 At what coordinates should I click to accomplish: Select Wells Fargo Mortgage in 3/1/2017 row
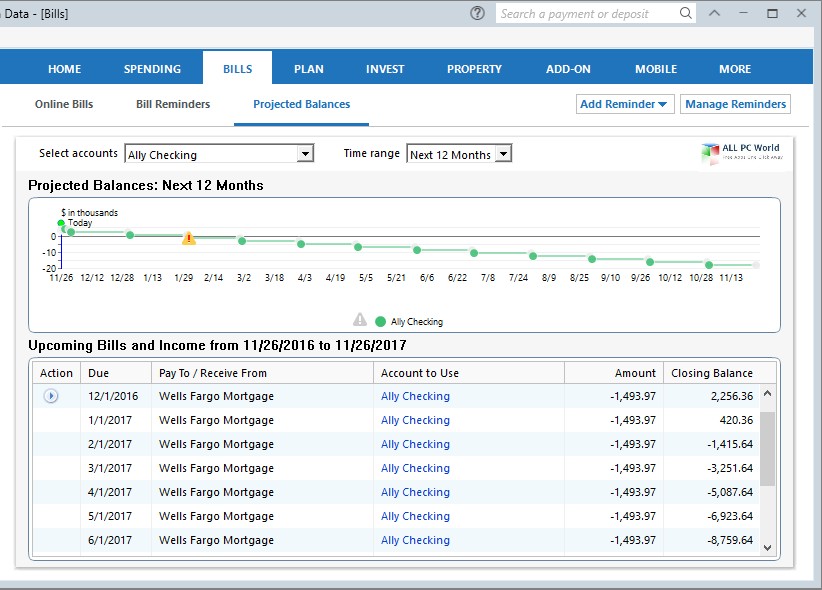[216, 468]
